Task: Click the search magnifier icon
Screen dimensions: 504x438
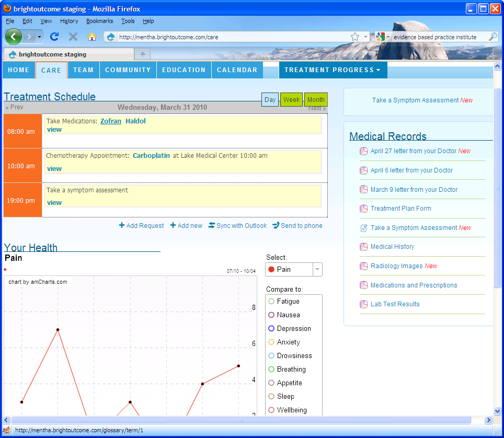Action: click(x=492, y=37)
